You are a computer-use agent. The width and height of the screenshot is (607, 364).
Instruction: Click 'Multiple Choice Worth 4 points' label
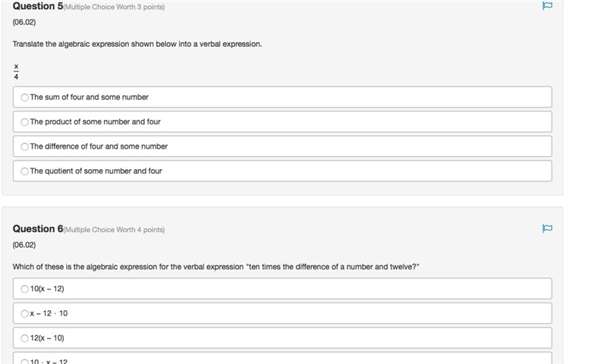point(114,230)
